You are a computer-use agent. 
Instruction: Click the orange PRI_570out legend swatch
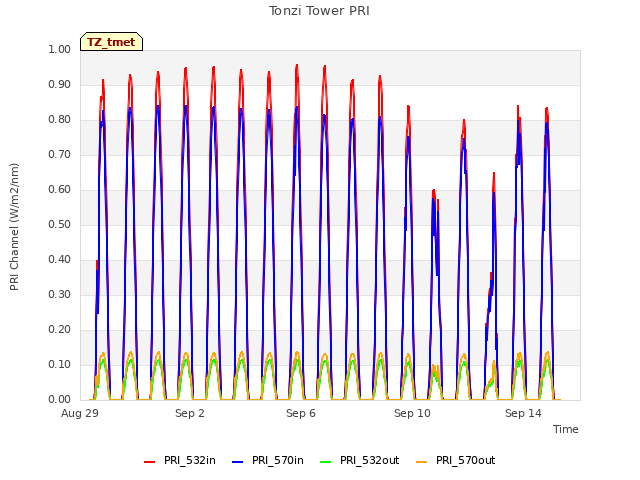pos(422,462)
